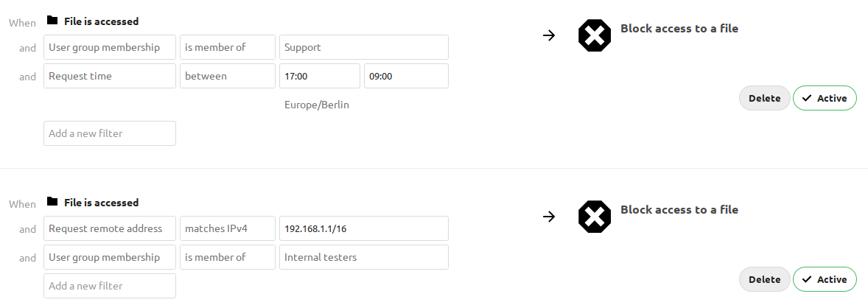Add a new filter to the first rule

tap(110, 133)
